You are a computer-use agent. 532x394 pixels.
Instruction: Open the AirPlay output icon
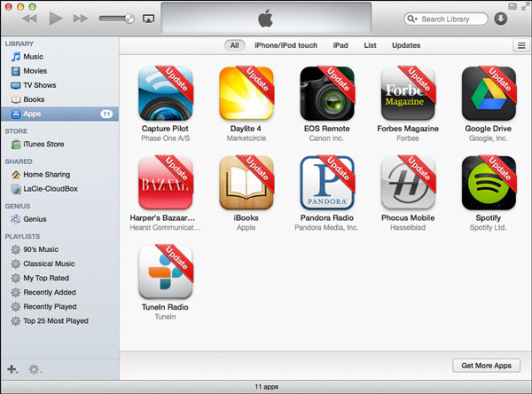click(148, 19)
